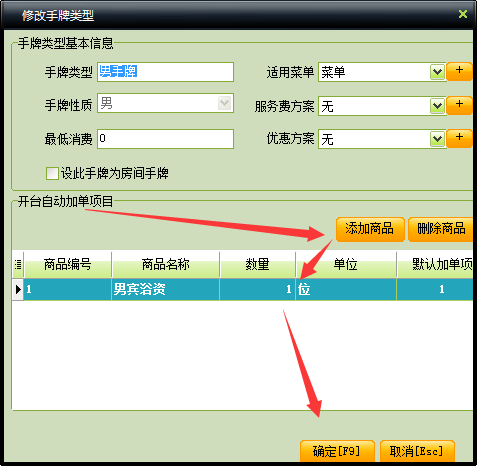Sort by 商品编号 column header
Image resolution: width=477 pixels, height=466 pixels.
click(x=68, y=265)
